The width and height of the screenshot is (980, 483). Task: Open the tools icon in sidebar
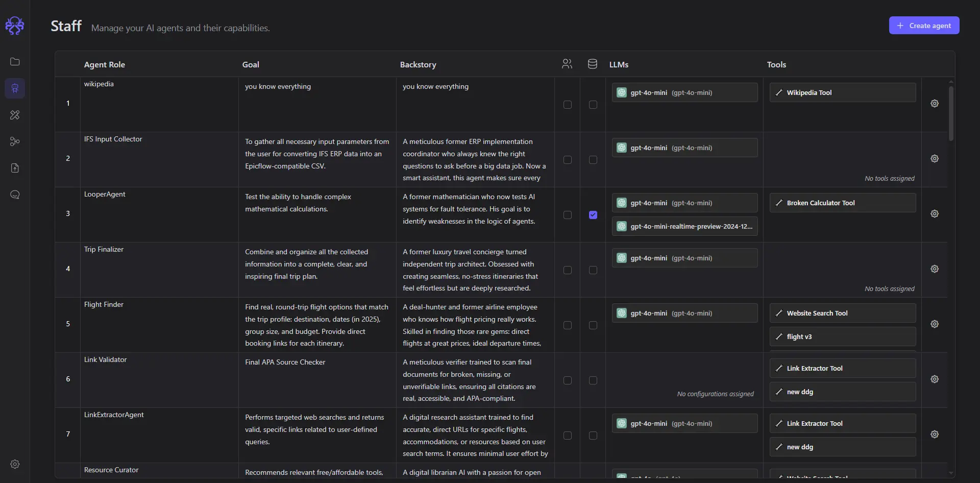tap(15, 115)
